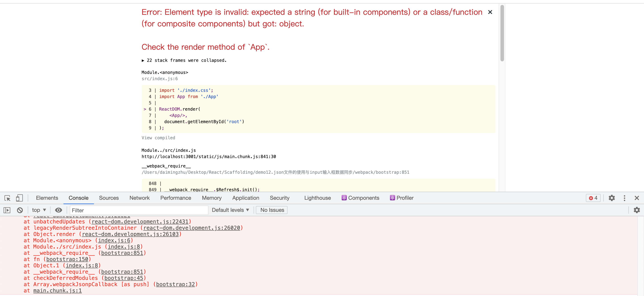
Task: Open index.js:6 link in console
Action: (114, 240)
